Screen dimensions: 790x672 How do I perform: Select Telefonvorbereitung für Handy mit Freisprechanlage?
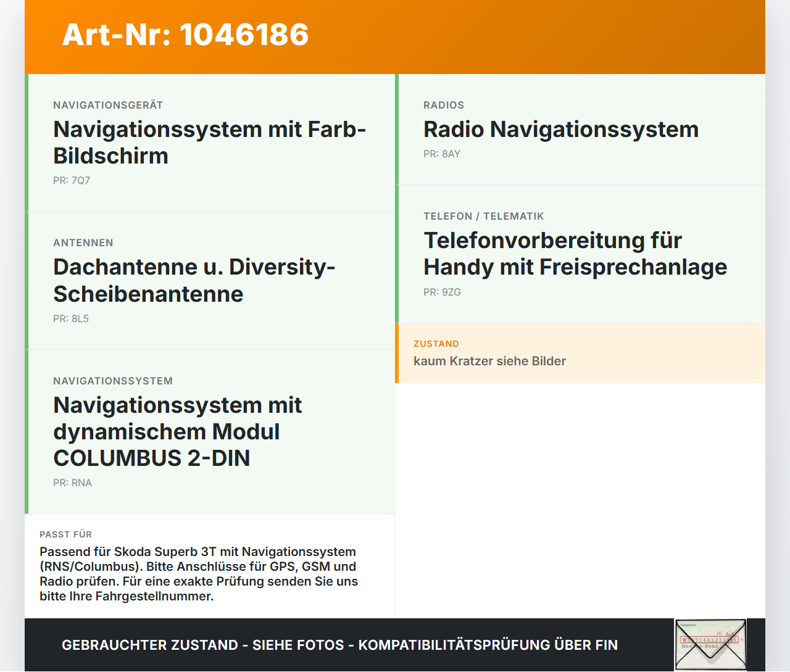pos(575,254)
